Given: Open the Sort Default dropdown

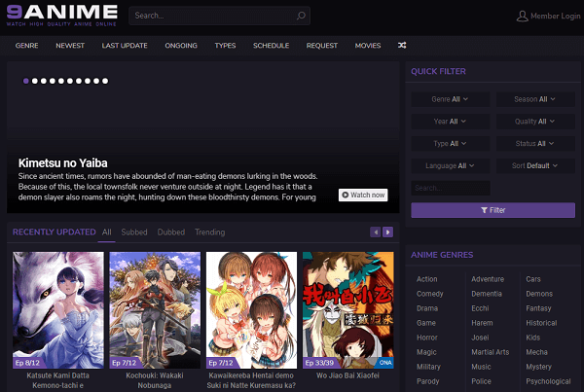Looking at the screenshot, I should pos(535,165).
